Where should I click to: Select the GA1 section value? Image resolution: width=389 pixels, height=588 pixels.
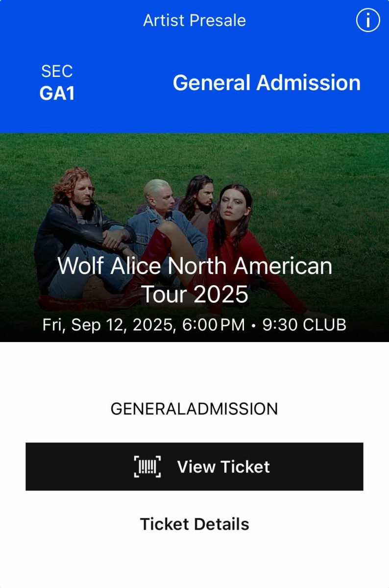(x=57, y=93)
